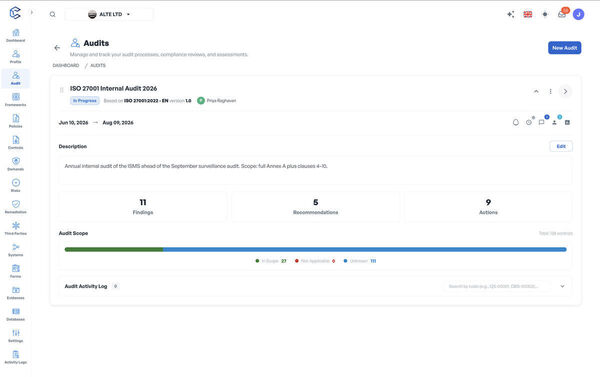
Task: Open audit details with the right chevron
Action: coord(566,91)
